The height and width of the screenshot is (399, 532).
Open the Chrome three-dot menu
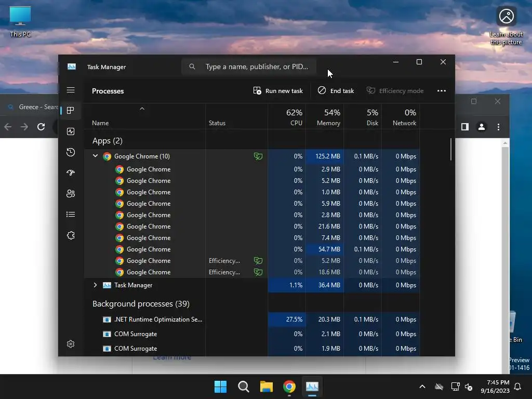498,127
